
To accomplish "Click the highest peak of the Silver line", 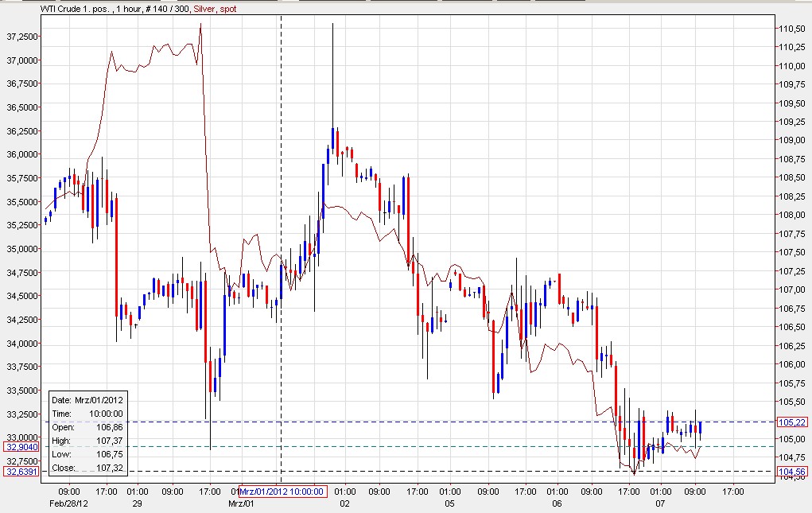I will (200, 24).
